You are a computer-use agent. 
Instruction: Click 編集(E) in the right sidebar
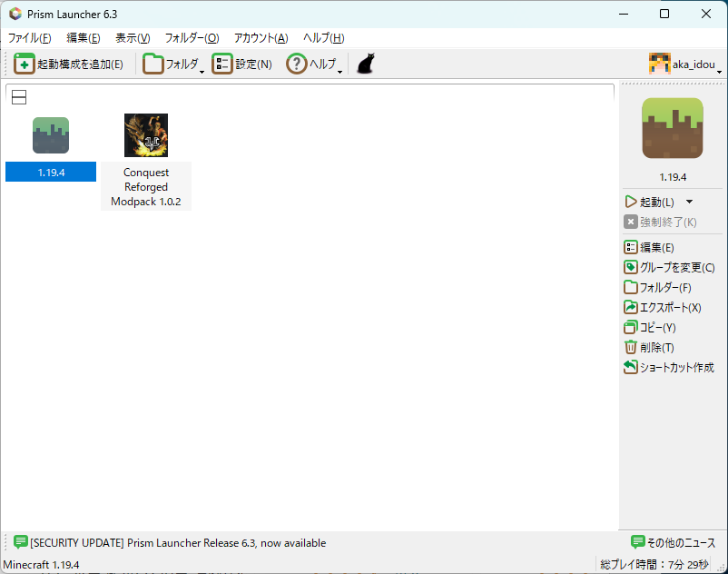point(649,247)
